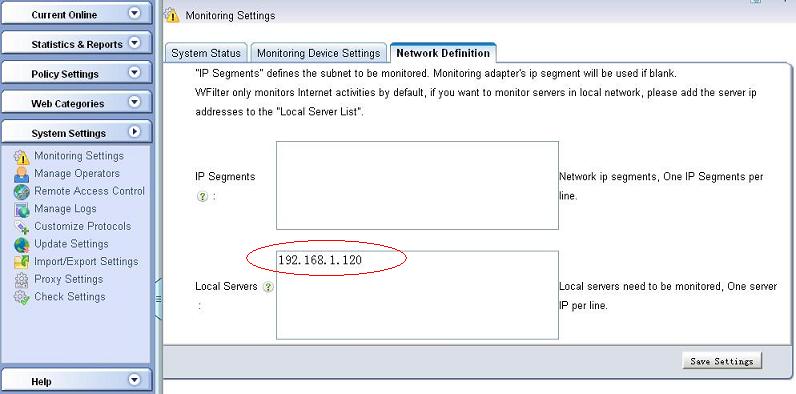Click the Import/Export Settings folder icon
The height and width of the screenshot is (394, 796).
(21, 262)
